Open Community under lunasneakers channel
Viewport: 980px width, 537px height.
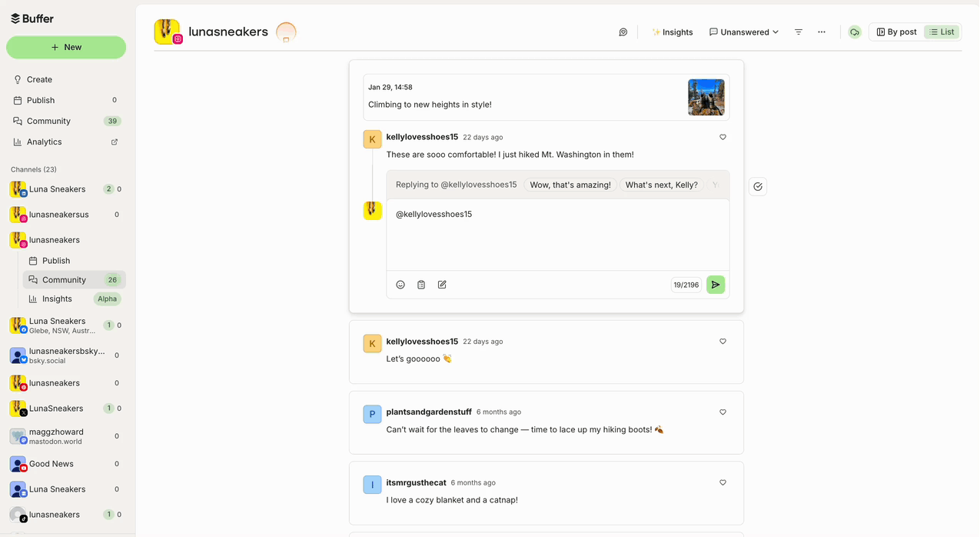[74, 280]
